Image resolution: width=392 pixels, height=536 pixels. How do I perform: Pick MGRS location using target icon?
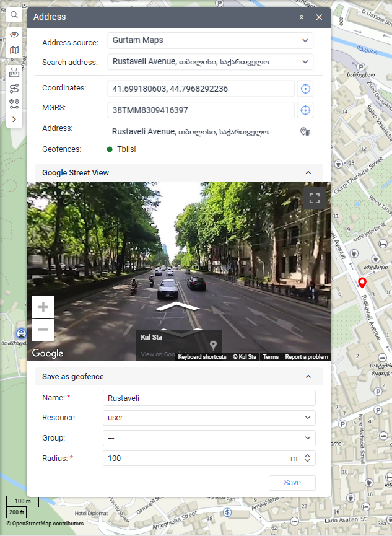[305, 110]
